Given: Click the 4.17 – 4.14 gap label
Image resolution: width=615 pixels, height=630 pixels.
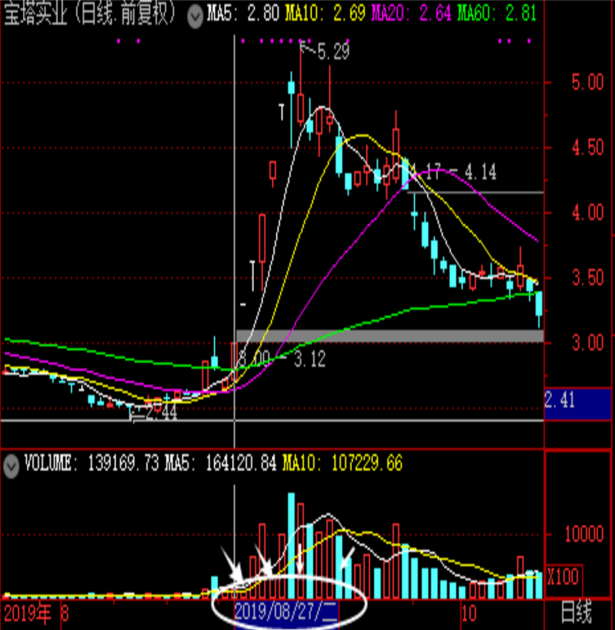Looking at the screenshot, I should click(x=454, y=172).
